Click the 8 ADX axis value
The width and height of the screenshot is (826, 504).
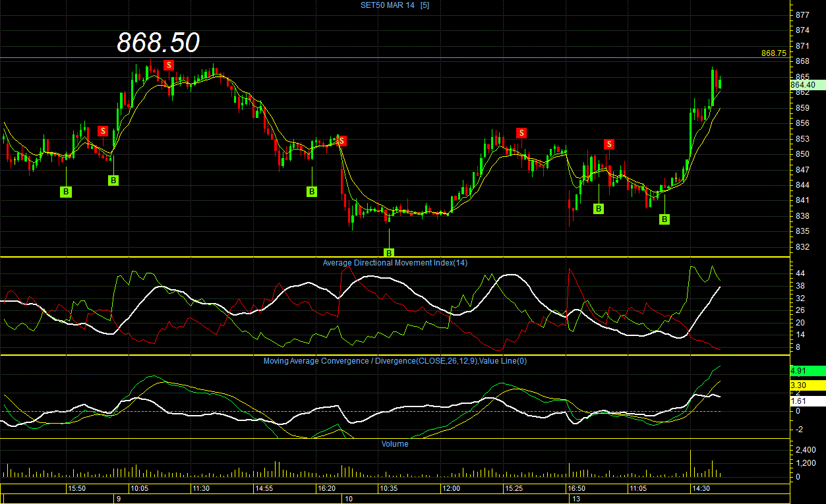[x=798, y=347]
